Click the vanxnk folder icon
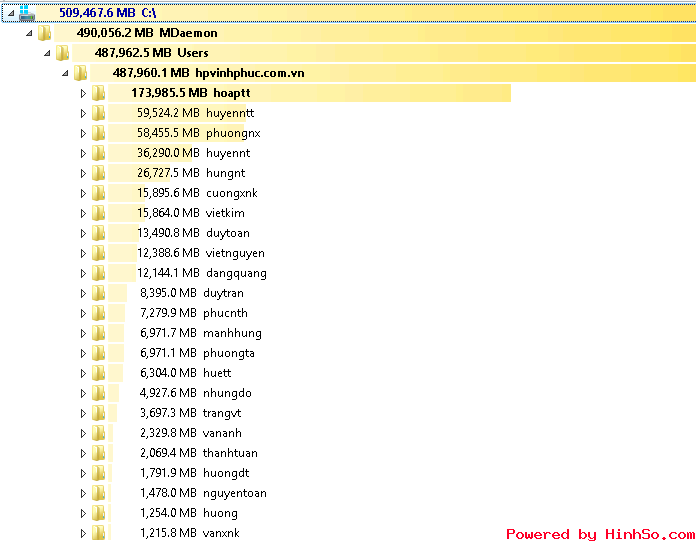 pyautogui.click(x=99, y=533)
